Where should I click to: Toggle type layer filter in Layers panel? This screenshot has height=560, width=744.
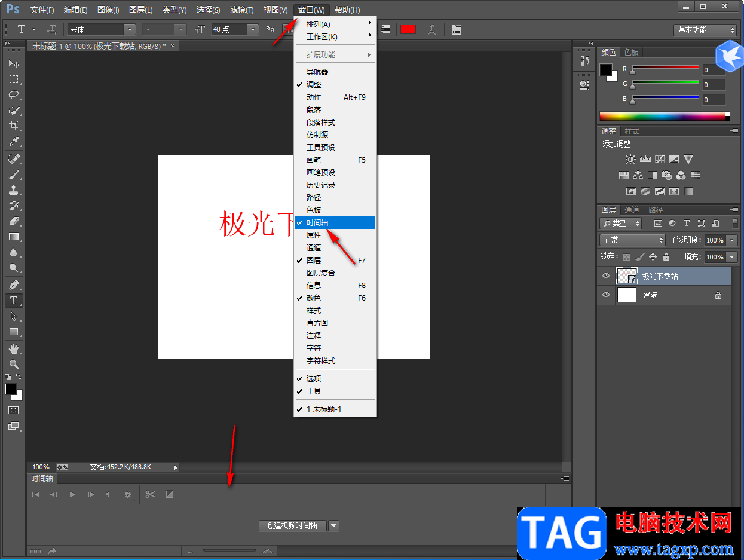click(x=687, y=223)
